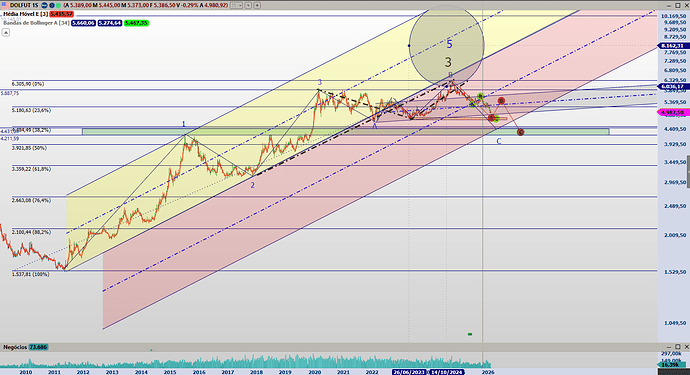Click Fibonacci label 6.305,90 (0%)

click(x=28, y=84)
